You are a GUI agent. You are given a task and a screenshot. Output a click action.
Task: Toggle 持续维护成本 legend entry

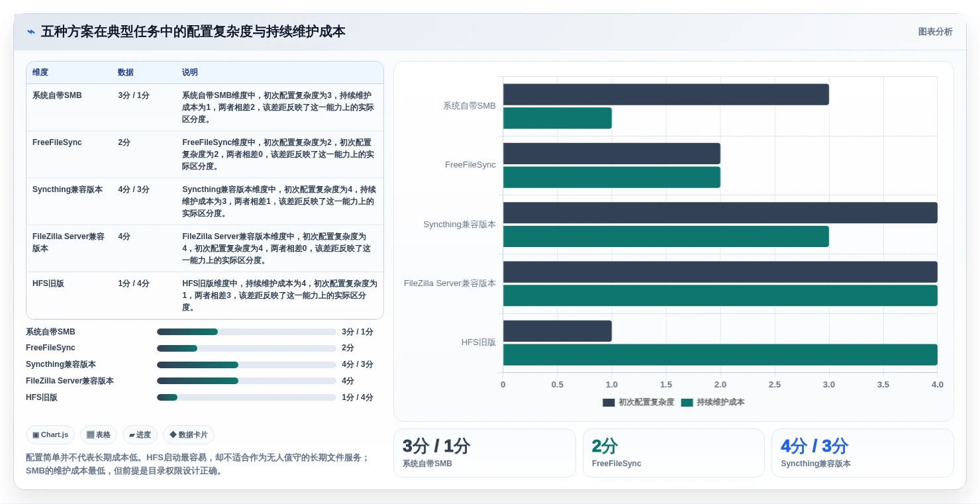(x=712, y=402)
